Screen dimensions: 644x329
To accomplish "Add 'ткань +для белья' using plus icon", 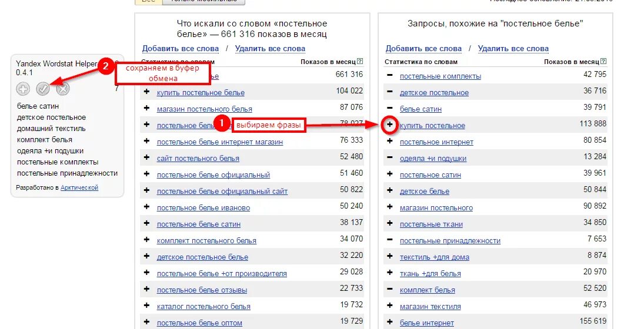I will tap(390, 272).
